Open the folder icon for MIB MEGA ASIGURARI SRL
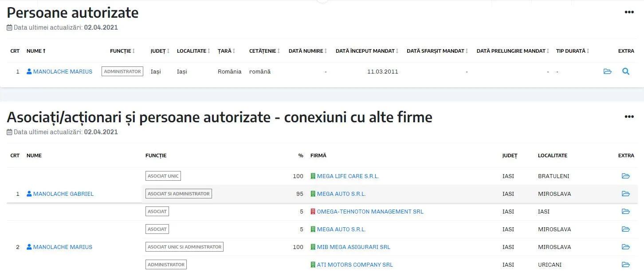The height and width of the screenshot is (276, 644). (x=626, y=247)
